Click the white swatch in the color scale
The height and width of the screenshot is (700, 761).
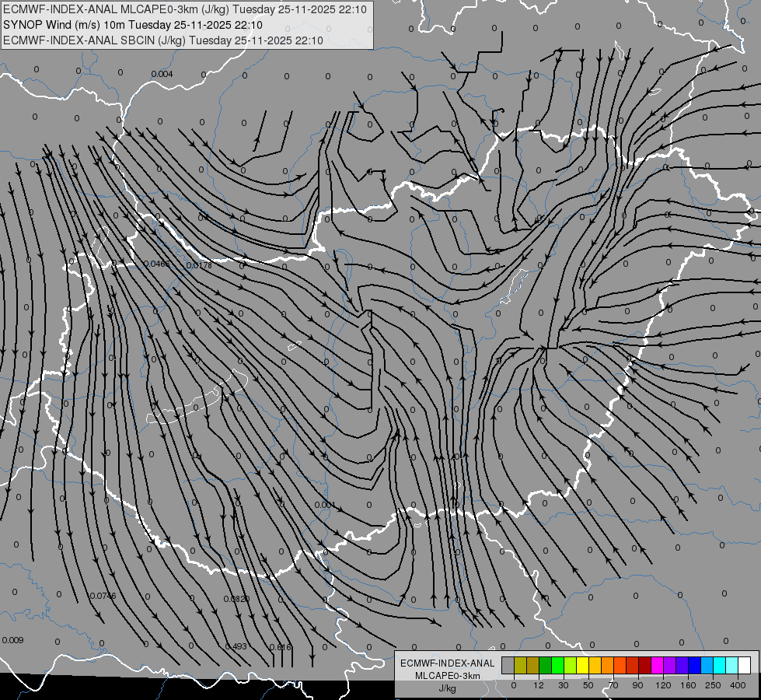pos(744,665)
